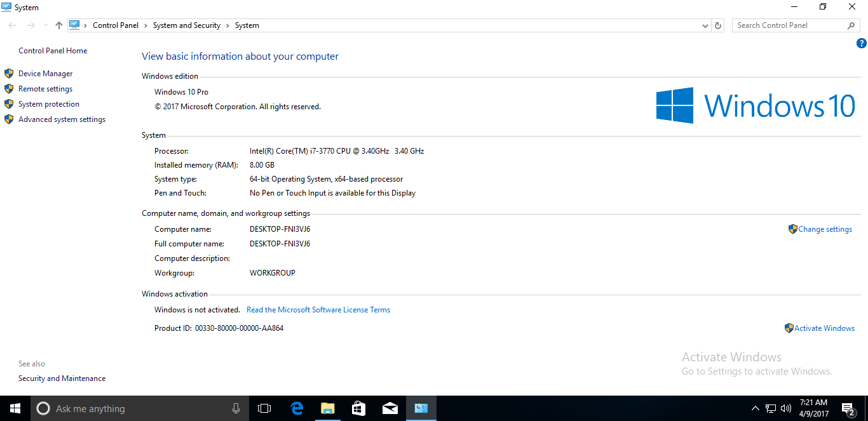Refresh the System page

click(x=718, y=25)
